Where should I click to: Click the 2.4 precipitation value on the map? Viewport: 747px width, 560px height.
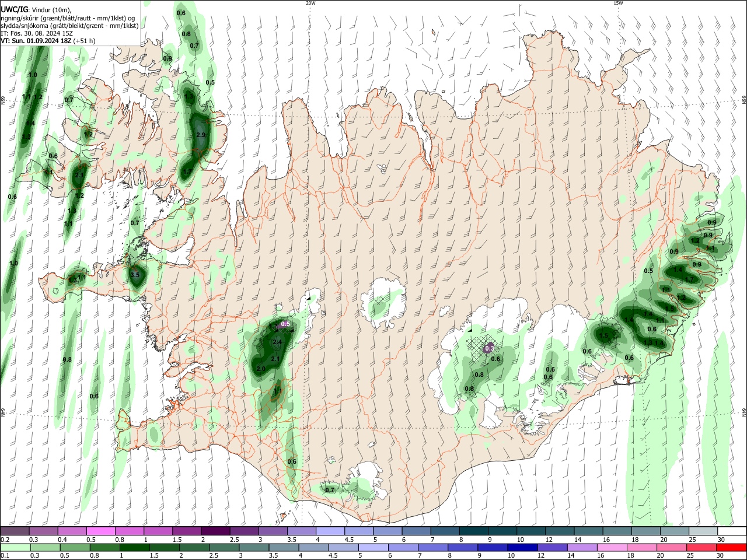tap(277, 342)
